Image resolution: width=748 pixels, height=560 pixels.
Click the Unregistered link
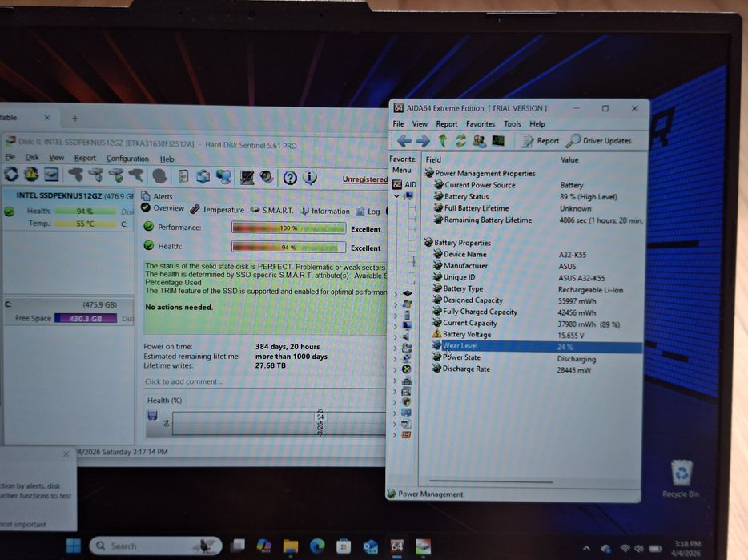tap(364, 179)
